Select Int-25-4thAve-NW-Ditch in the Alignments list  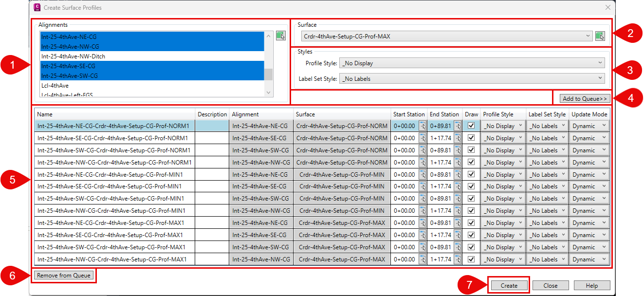(73, 56)
